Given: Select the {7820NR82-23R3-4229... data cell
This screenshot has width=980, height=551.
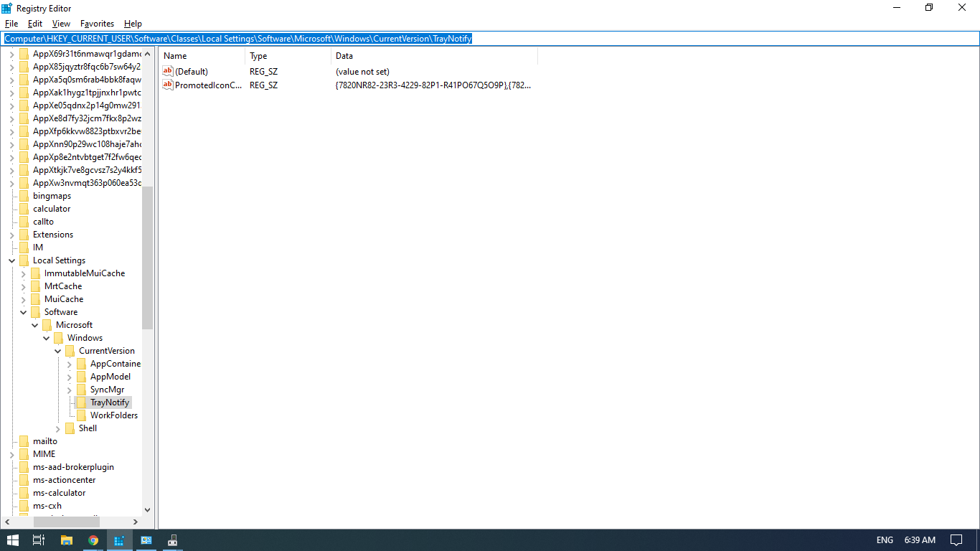Looking at the screenshot, I should pos(433,85).
